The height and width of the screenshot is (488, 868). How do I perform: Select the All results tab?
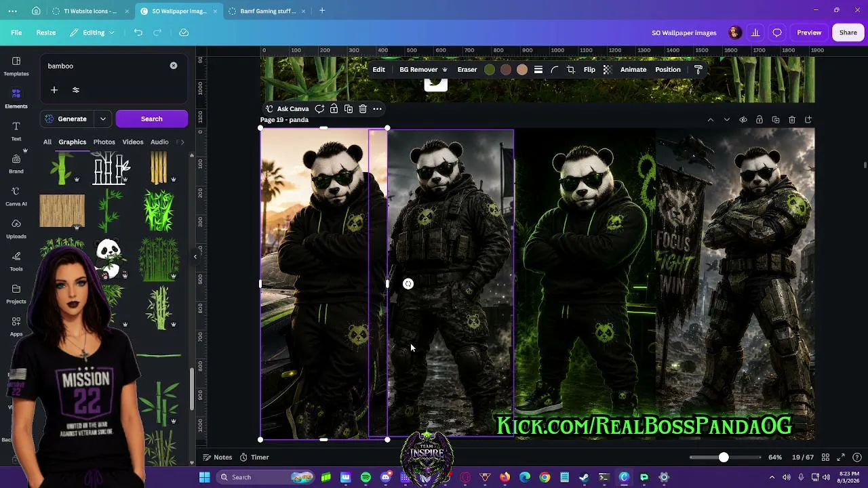click(x=47, y=142)
